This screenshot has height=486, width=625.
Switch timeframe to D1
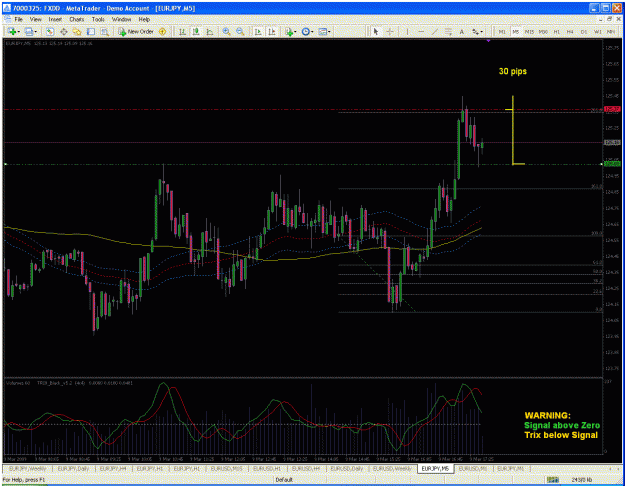click(x=584, y=31)
